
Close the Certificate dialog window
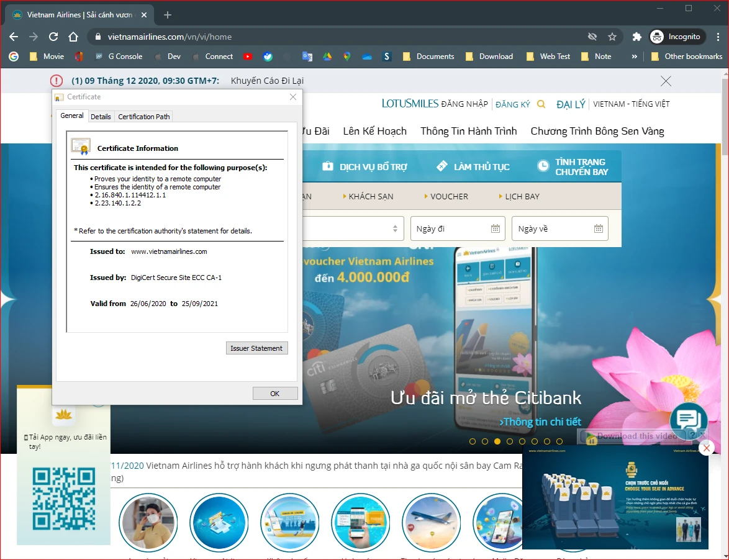tap(293, 97)
